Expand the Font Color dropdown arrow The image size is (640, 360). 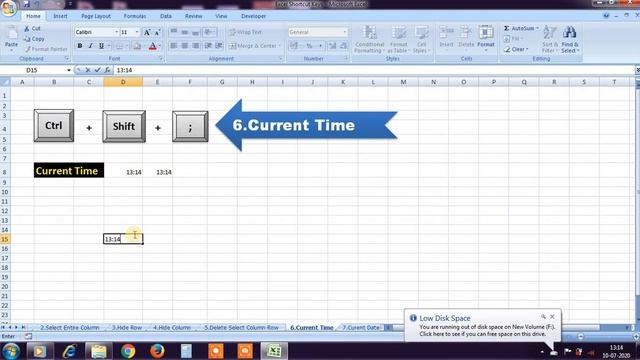click(x=160, y=46)
